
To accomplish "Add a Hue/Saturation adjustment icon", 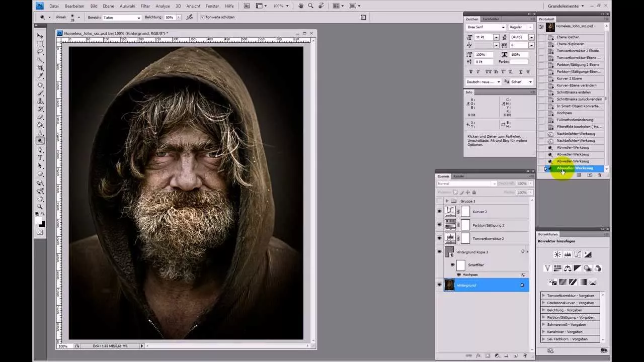I will 557,268.
